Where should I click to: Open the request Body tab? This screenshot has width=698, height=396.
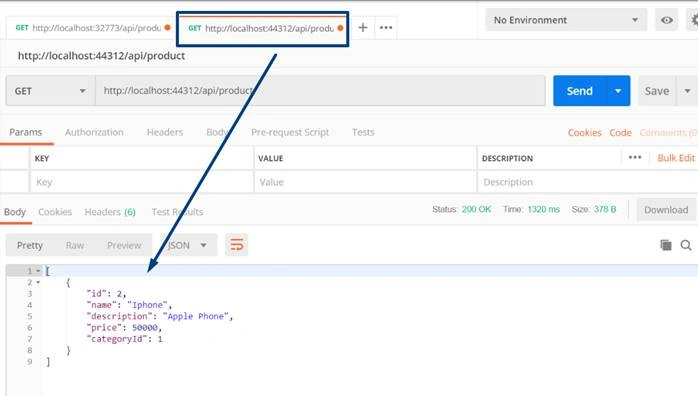(x=217, y=132)
